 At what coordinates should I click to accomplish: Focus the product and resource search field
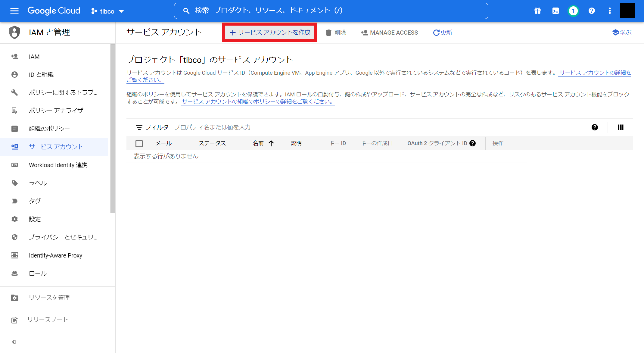[x=331, y=11]
